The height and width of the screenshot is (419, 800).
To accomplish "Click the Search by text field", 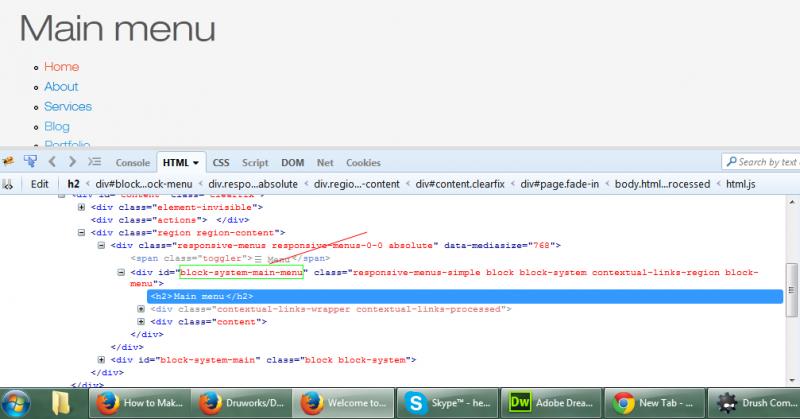I will tap(761, 162).
